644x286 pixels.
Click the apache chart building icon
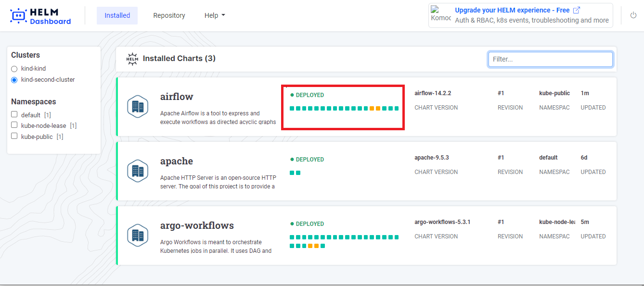tap(138, 171)
